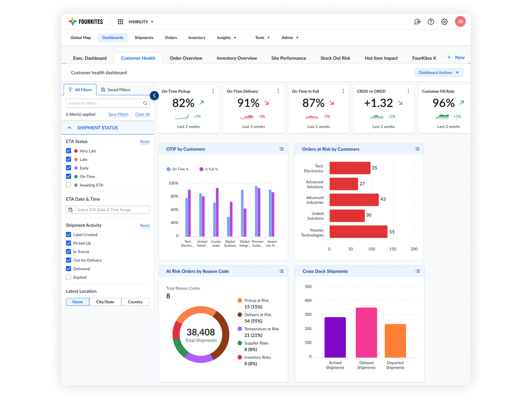Go to Global Map
The height and width of the screenshot is (399, 532).
81,37
